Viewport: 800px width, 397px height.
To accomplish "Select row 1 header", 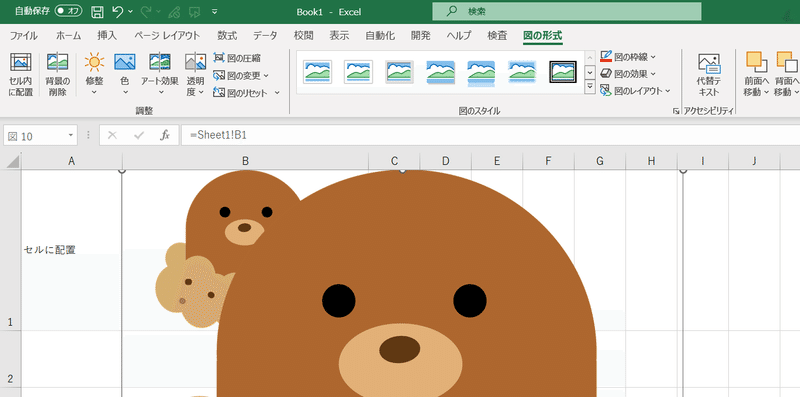I will [x=10, y=250].
